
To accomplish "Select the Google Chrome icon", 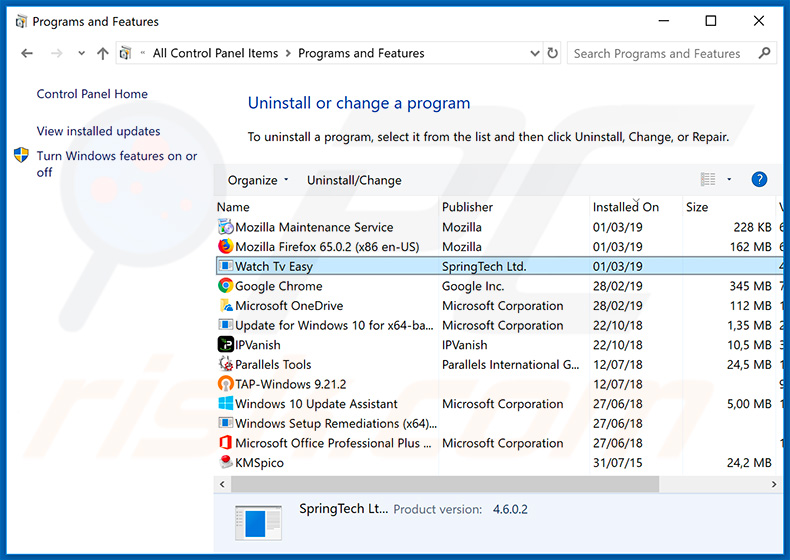I will [226, 286].
